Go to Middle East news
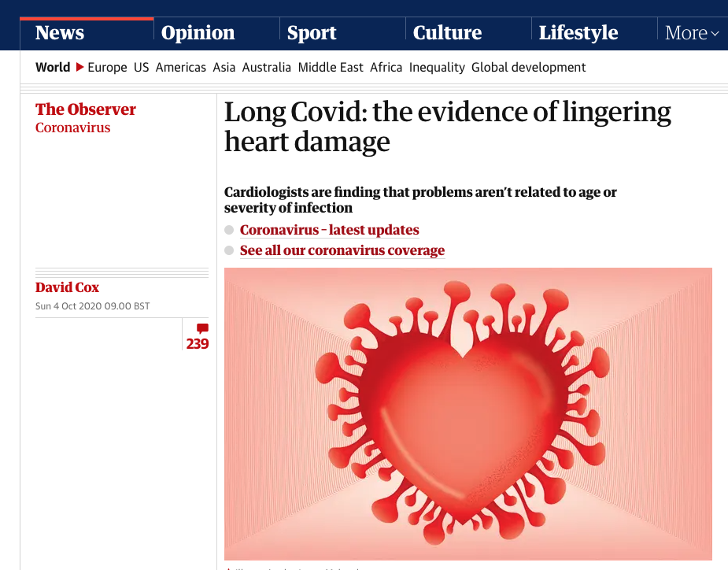The image size is (728, 570). click(331, 68)
